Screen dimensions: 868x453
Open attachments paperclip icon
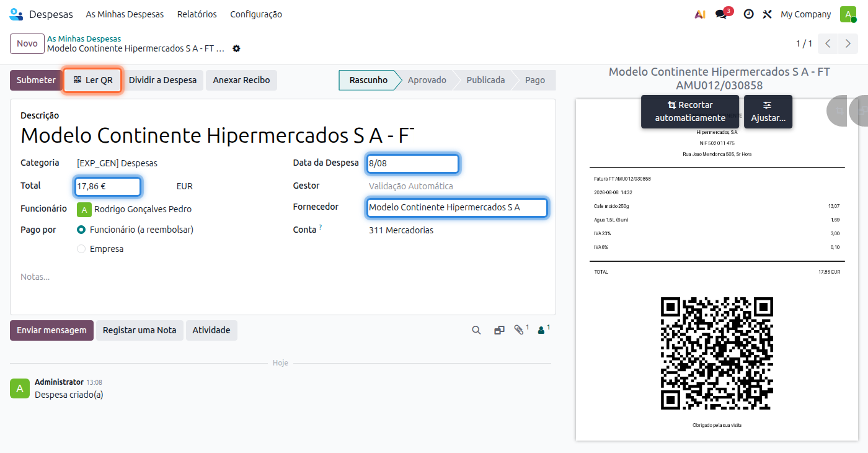coord(521,330)
